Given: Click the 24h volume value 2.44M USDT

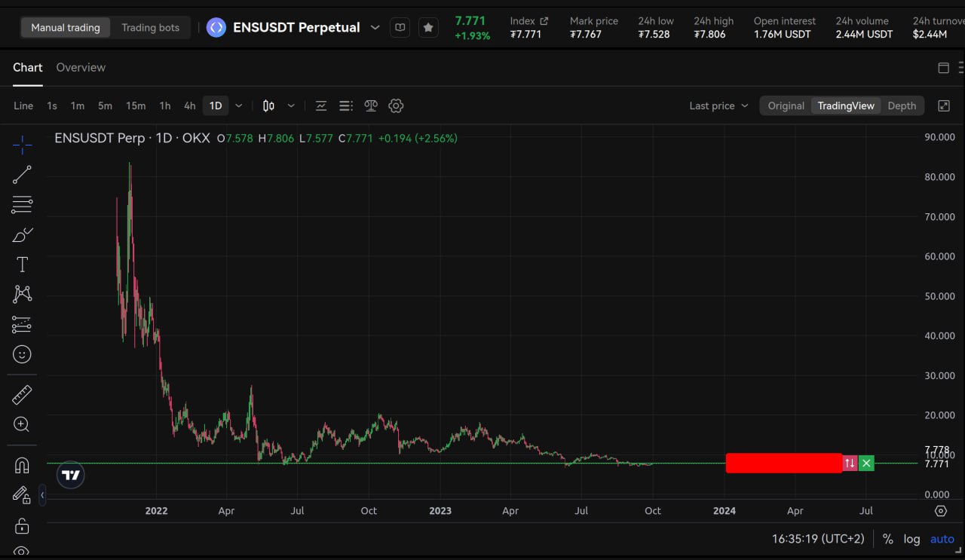Looking at the screenshot, I should pyautogui.click(x=865, y=35).
